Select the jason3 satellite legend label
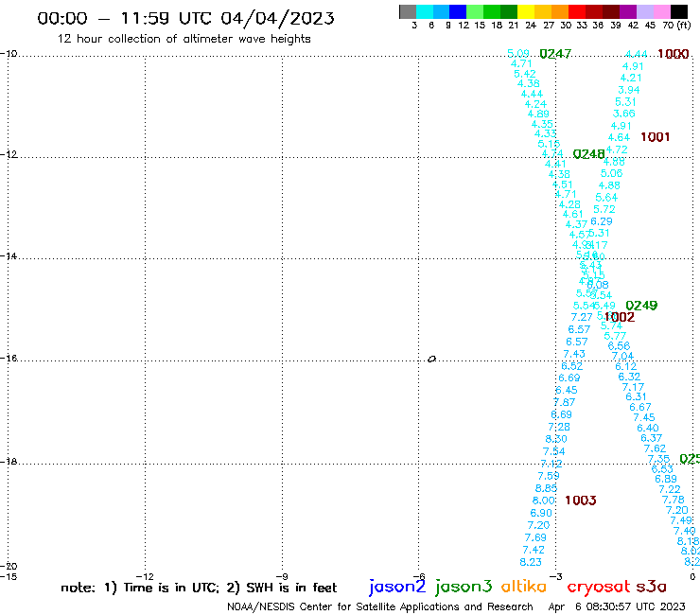The height and width of the screenshot is (615, 700). (x=464, y=587)
